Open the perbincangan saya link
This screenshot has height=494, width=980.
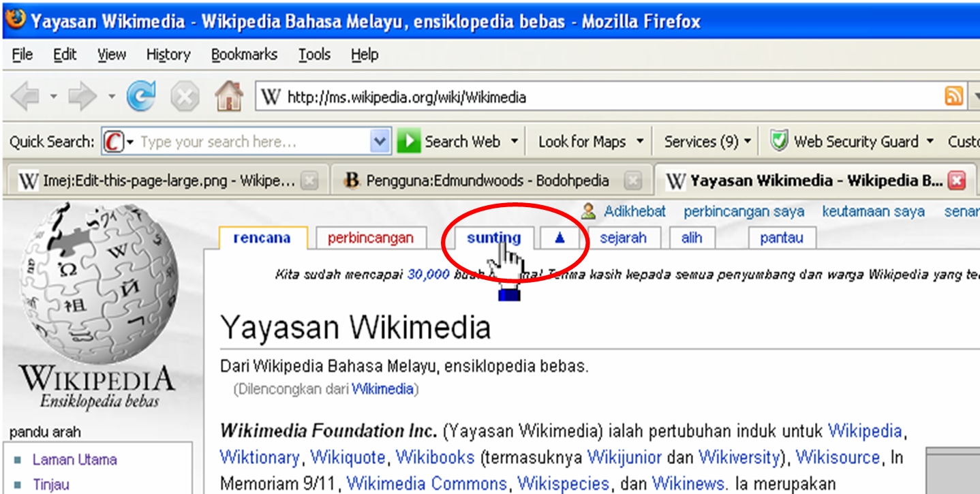coord(744,212)
